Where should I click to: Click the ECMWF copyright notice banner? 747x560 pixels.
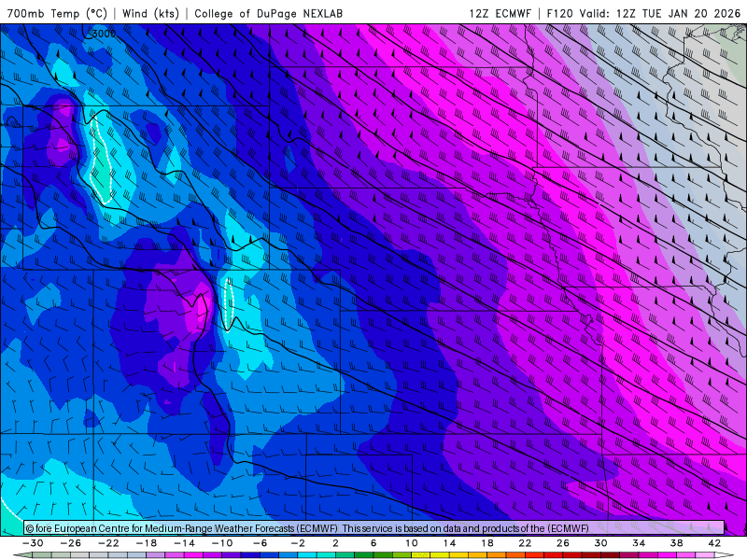pyautogui.click(x=374, y=528)
